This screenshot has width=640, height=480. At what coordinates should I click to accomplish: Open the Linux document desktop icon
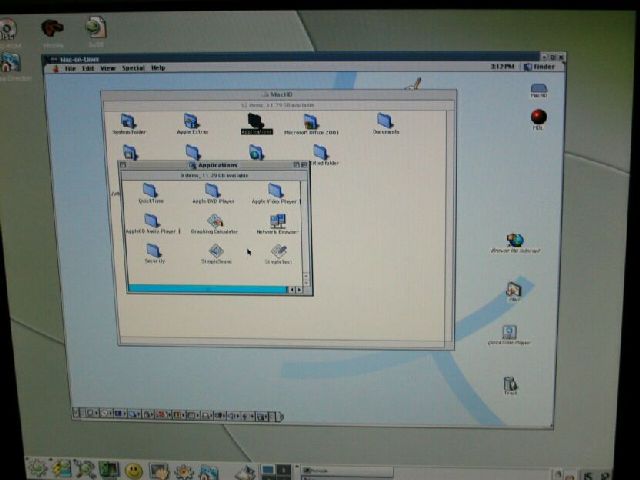(x=96, y=27)
